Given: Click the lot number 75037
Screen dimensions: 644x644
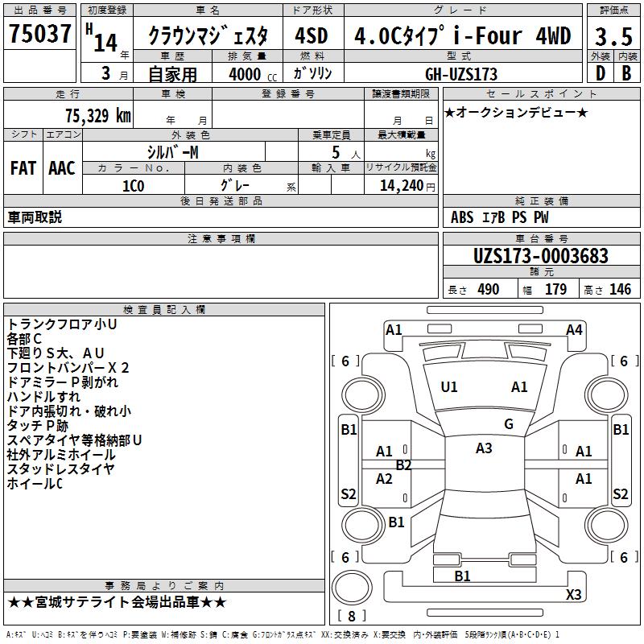Looking at the screenshot, I should [x=39, y=35].
